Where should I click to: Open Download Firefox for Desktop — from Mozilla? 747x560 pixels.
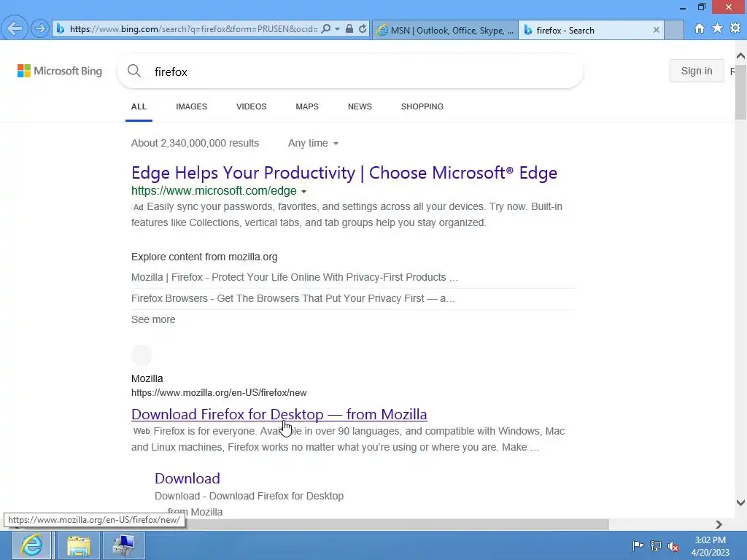coord(279,414)
